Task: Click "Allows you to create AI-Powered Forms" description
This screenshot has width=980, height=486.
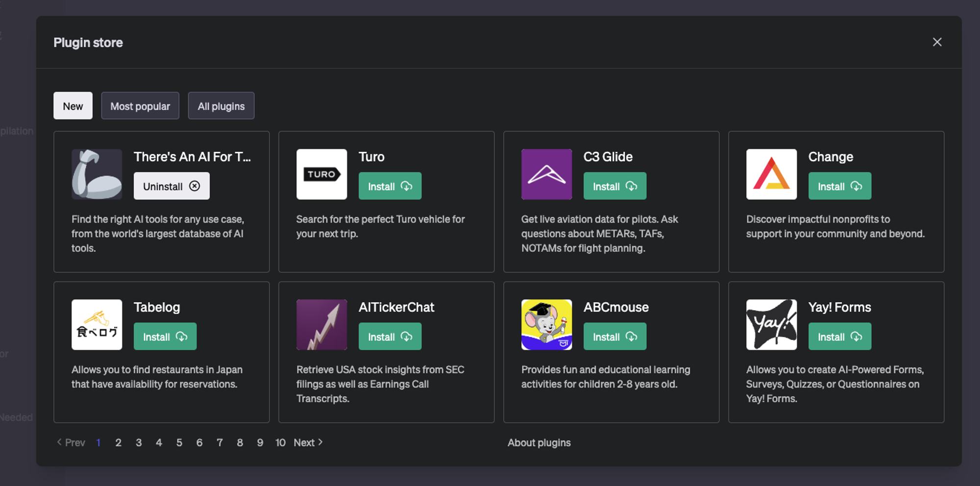Action: [835, 384]
